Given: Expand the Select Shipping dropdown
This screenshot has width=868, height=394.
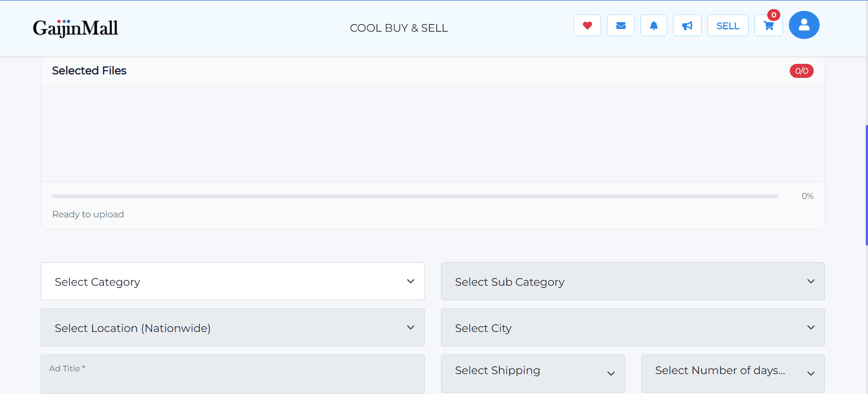Looking at the screenshot, I should coord(532,371).
